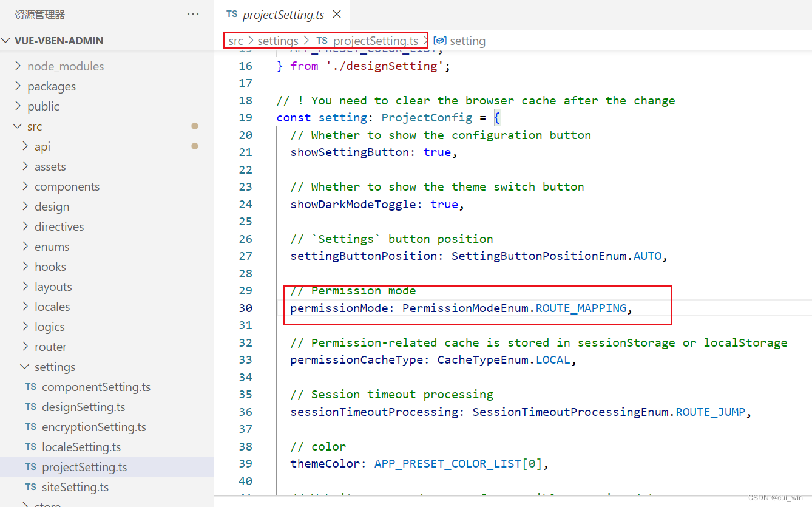The height and width of the screenshot is (507, 812).
Task: Click the setting symbol breadcrumb
Action: coord(467,41)
